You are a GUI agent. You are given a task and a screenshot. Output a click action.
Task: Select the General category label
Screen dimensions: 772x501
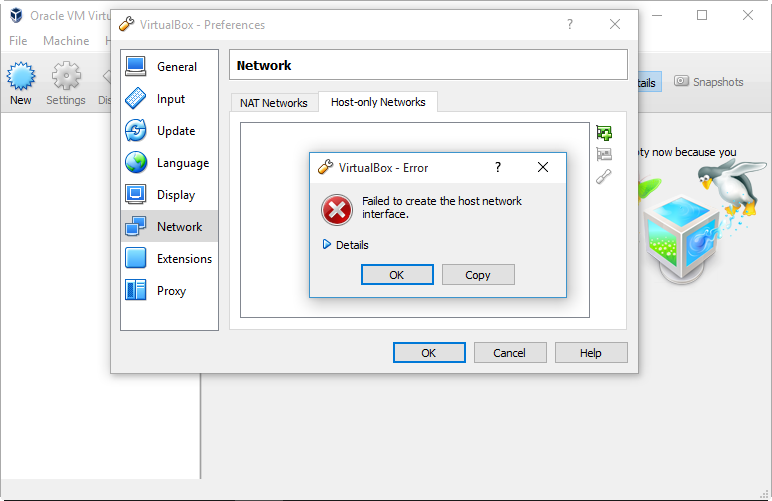(177, 66)
